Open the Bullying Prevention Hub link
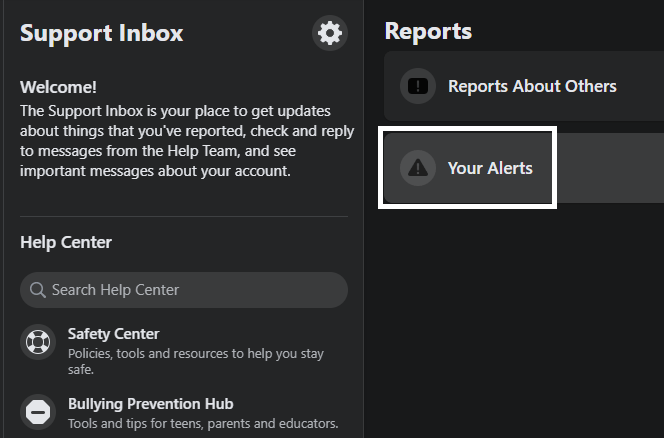Image resolution: width=664 pixels, height=438 pixels. click(184, 413)
